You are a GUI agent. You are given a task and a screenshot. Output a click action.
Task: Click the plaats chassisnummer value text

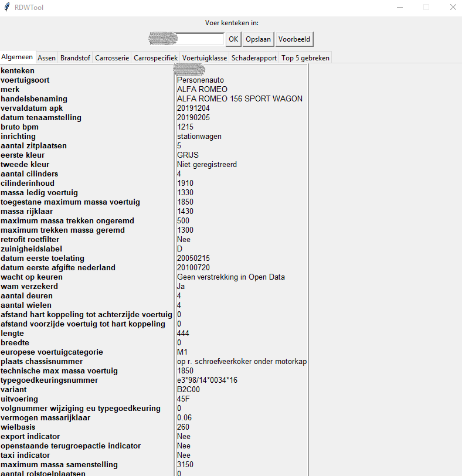point(242,361)
